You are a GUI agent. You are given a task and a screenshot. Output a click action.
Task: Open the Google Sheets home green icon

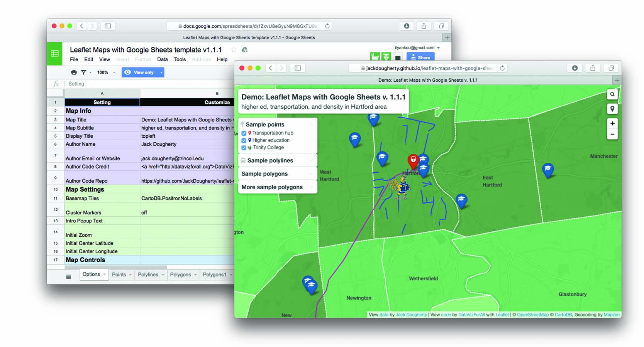point(55,53)
